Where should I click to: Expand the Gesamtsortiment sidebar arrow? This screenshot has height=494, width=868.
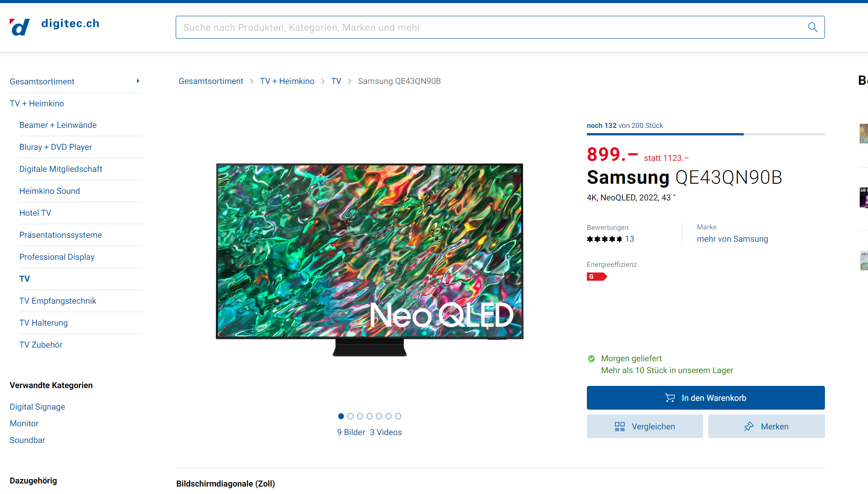(138, 81)
